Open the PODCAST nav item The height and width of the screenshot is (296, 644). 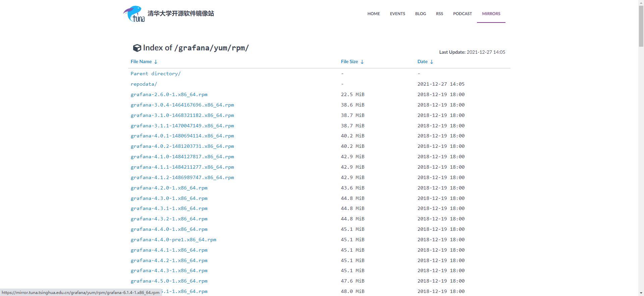click(463, 14)
